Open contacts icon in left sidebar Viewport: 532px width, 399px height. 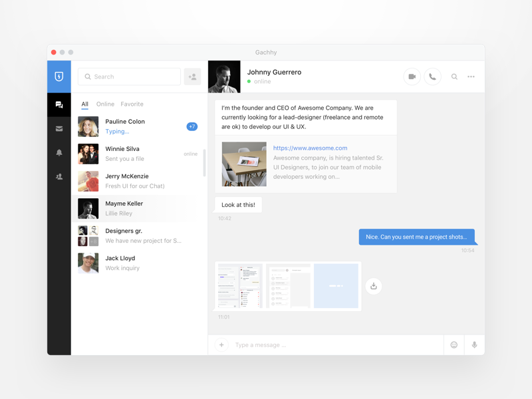coord(59,177)
